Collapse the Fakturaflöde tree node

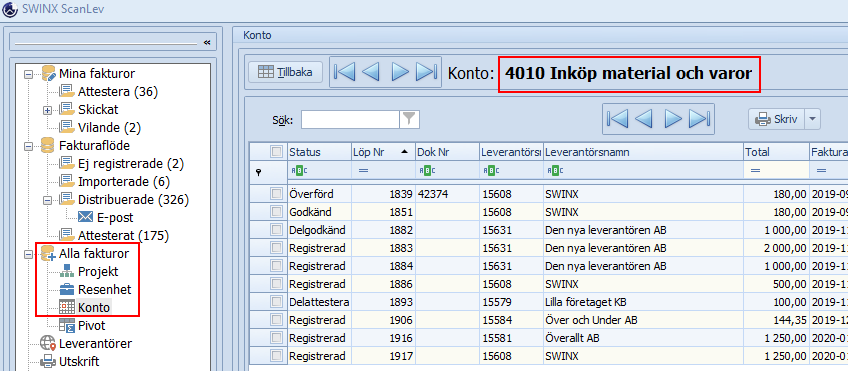coord(29,146)
